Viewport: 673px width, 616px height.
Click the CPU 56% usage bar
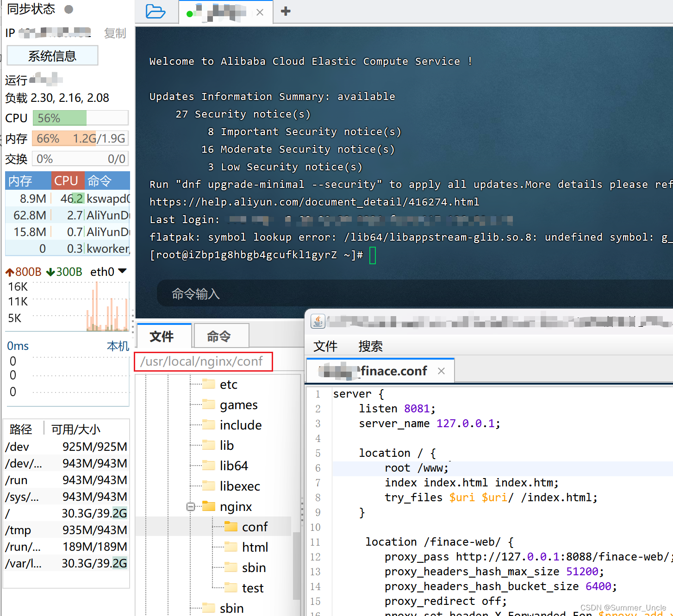coord(80,118)
